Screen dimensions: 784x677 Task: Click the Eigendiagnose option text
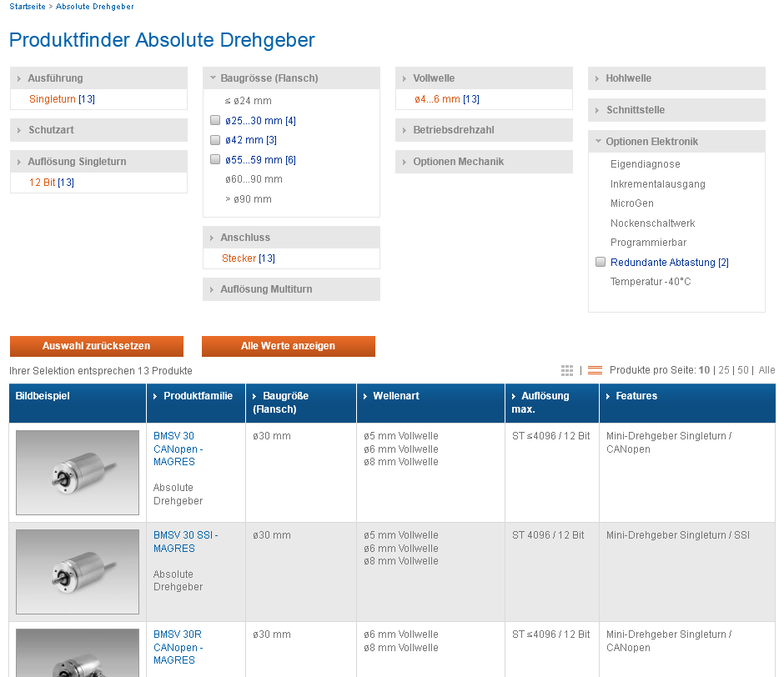645,164
